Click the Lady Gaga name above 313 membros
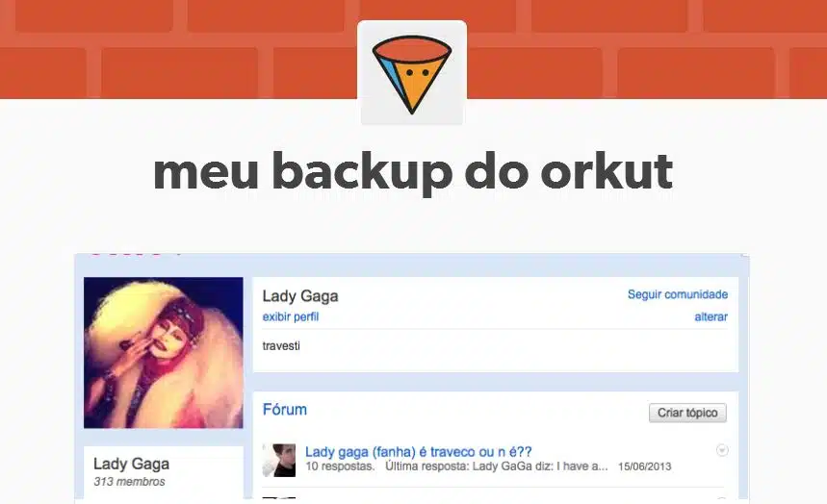 point(131,464)
